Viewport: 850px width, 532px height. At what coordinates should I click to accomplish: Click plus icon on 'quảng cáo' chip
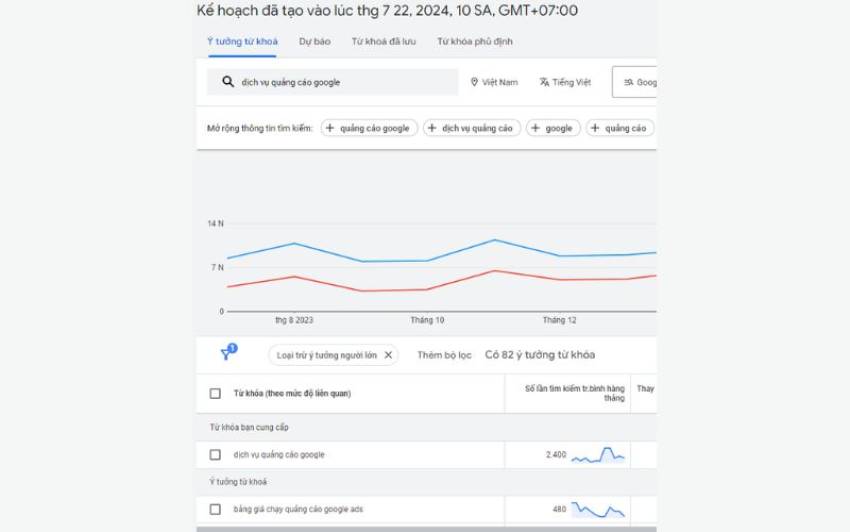click(x=595, y=128)
